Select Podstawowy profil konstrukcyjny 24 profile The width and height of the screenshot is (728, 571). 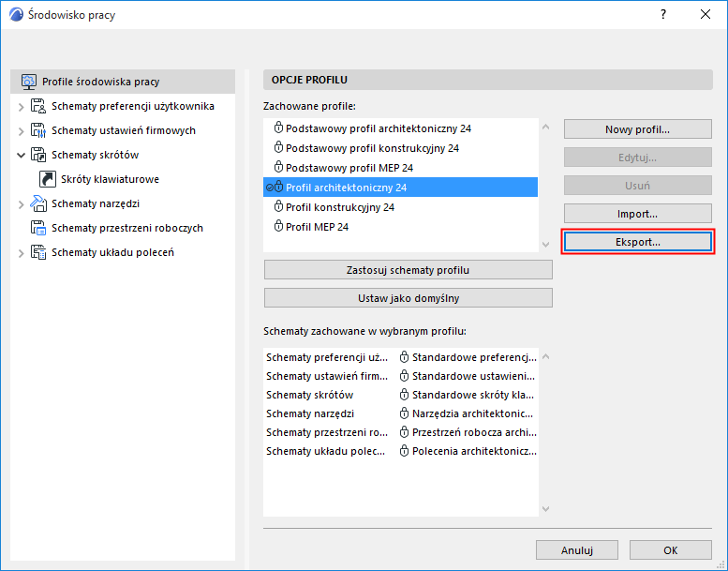tap(400, 148)
